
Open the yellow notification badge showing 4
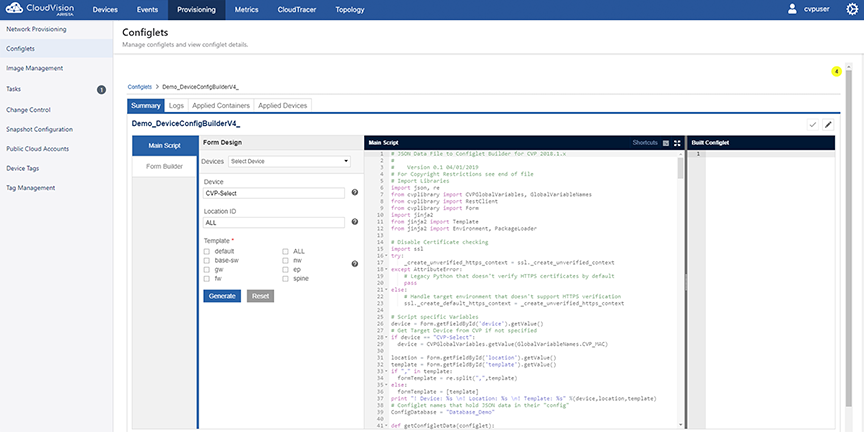[x=836, y=72]
